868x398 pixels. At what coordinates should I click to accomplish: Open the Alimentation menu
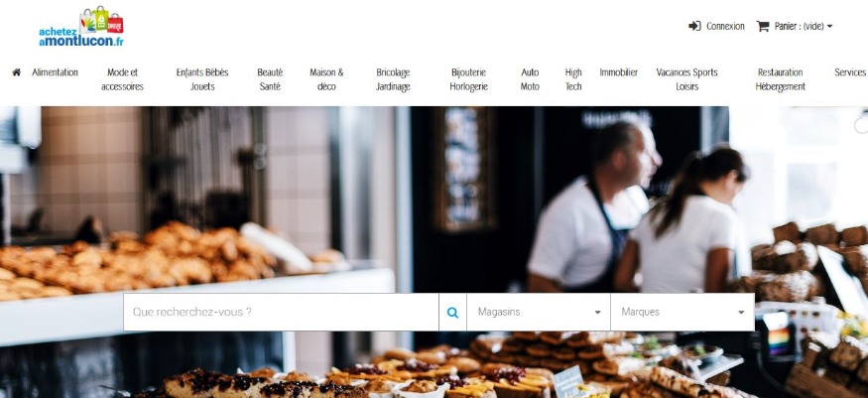click(55, 72)
